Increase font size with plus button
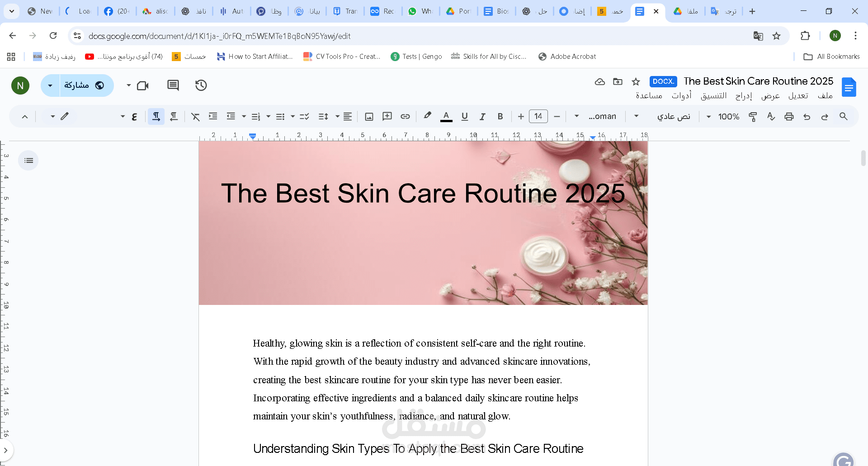 click(521, 116)
